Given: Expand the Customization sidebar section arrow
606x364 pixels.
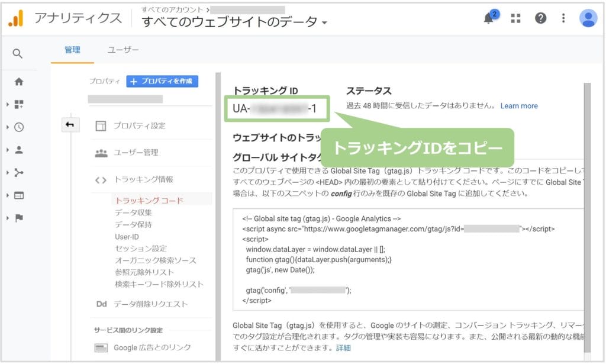Looking at the screenshot, I should pyautogui.click(x=7, y=104).
